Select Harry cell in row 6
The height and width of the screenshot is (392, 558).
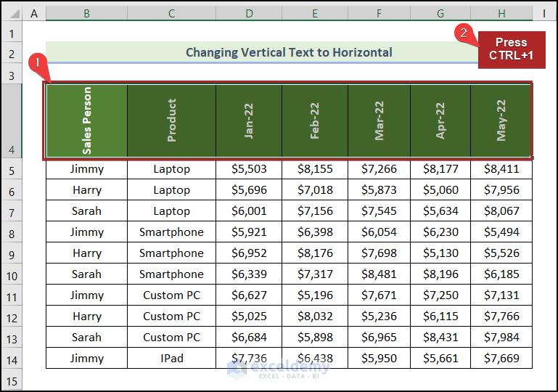pos(86,189)
